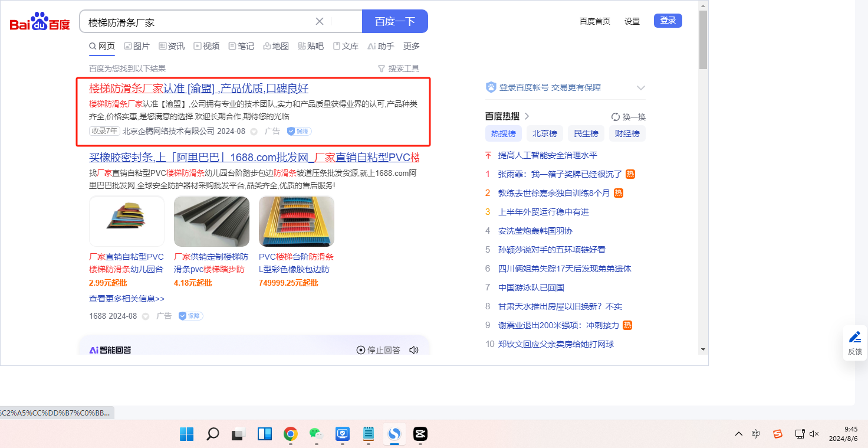Switch to Google Chrome on the taskbar
868x448 pixels.
(x=290, y=434)
